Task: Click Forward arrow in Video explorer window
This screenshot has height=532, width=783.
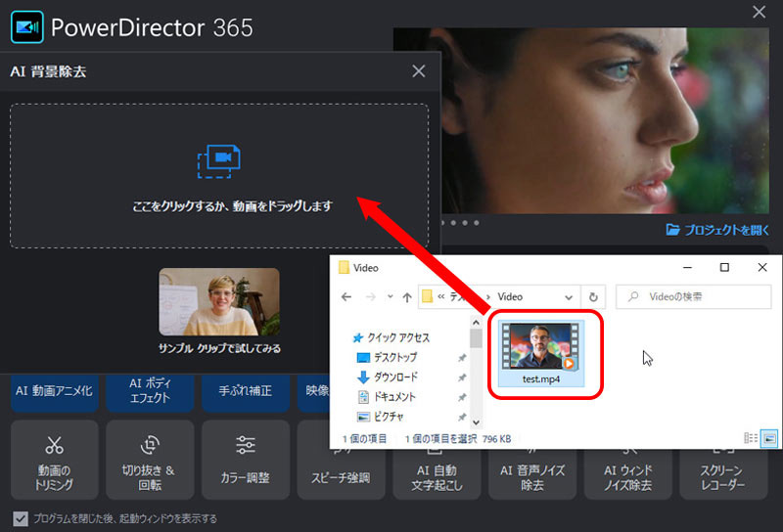Action: [370, 297]
